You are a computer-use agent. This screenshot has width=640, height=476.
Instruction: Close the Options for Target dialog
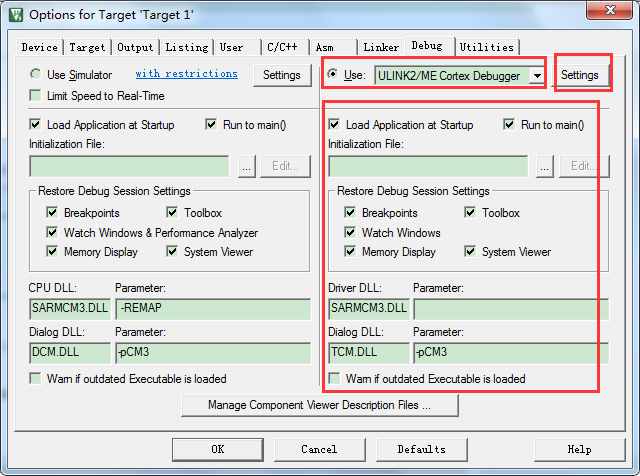[610, 10]
